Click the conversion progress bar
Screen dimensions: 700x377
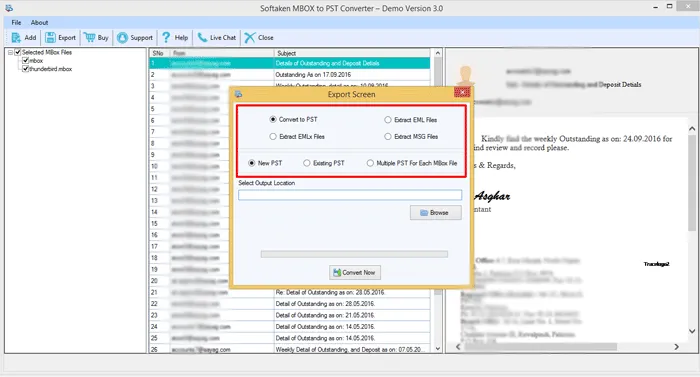[x=354, y=254]
